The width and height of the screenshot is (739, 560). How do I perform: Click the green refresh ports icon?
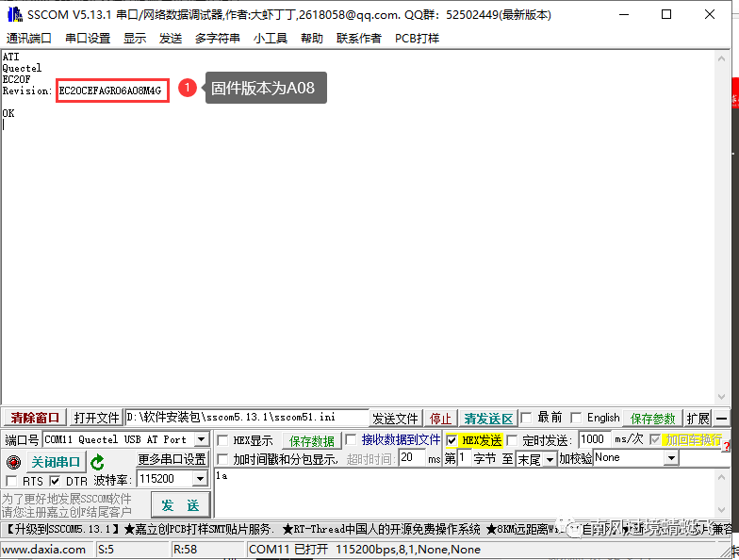(98, 462)
